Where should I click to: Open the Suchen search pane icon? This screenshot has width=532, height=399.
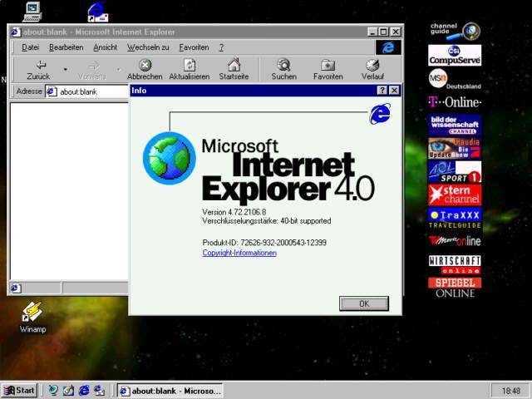283,65
